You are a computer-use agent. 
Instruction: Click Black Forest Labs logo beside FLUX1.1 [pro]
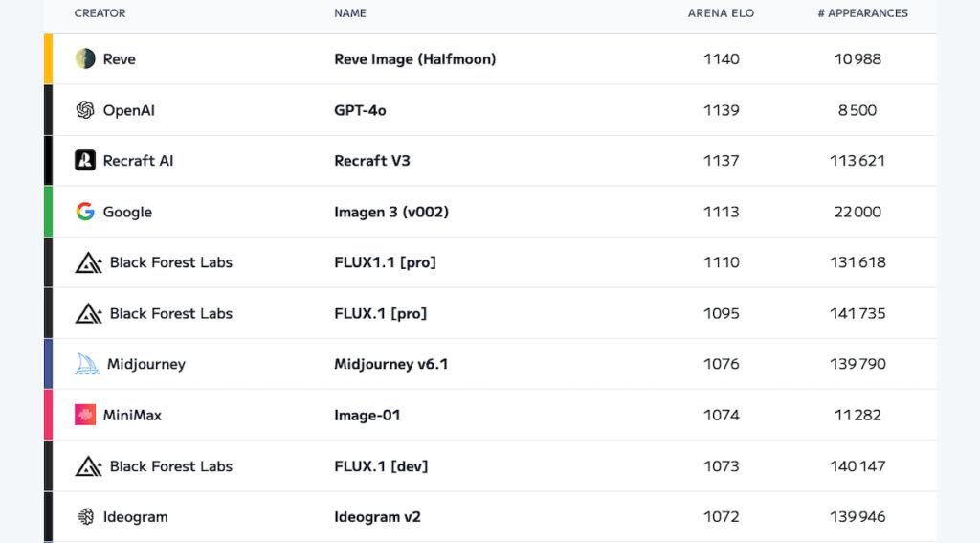(89, 262)
